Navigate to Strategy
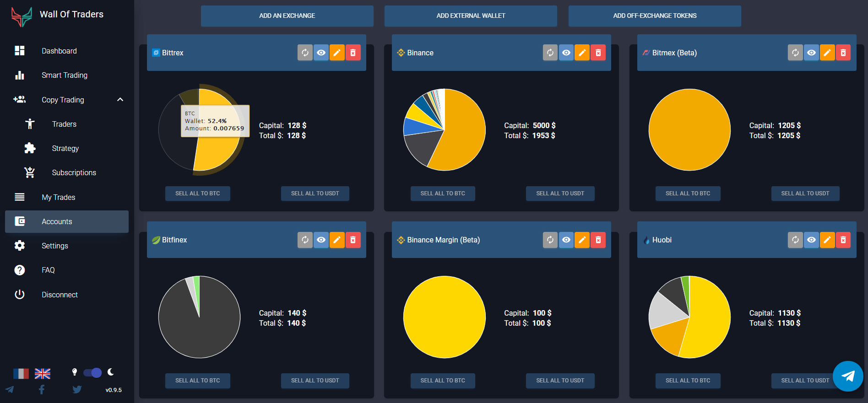Screen dimensions: 868x403 coord(67,148)
